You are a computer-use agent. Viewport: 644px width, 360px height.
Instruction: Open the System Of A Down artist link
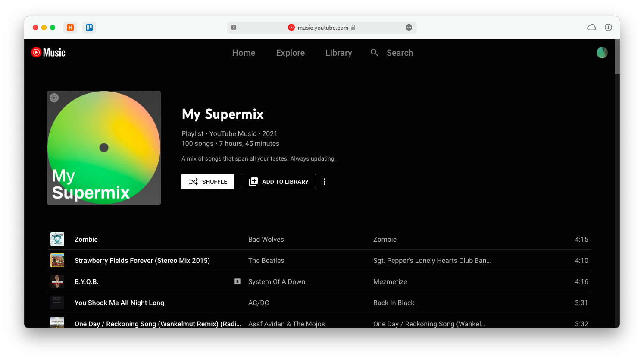point(277,281)
